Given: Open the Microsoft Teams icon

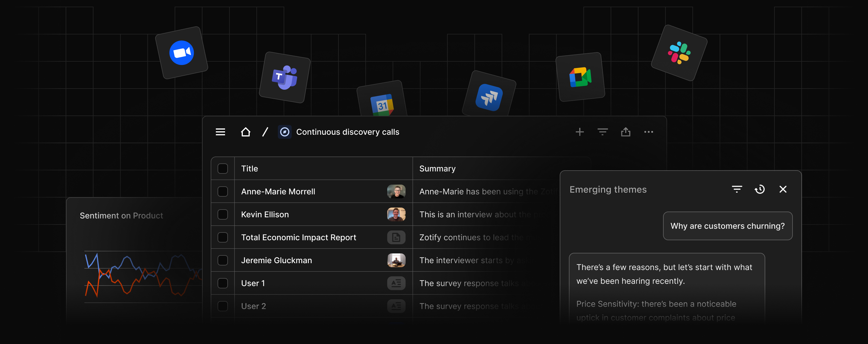Looking at the screenshot, I should (285, 77).
